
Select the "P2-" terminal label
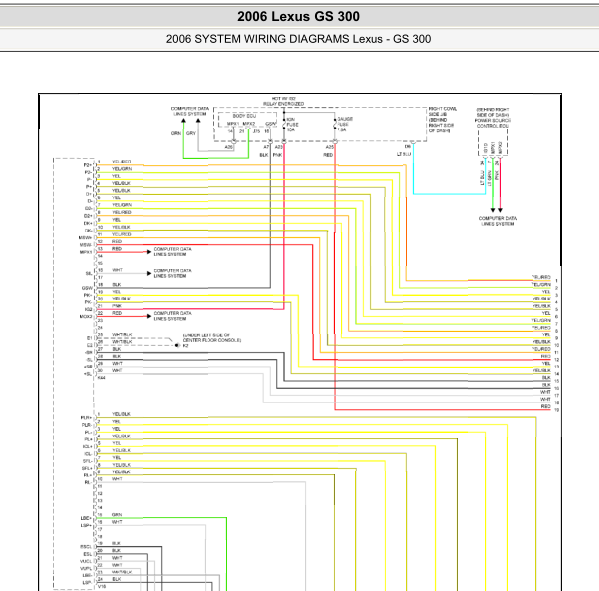[88, 172]
